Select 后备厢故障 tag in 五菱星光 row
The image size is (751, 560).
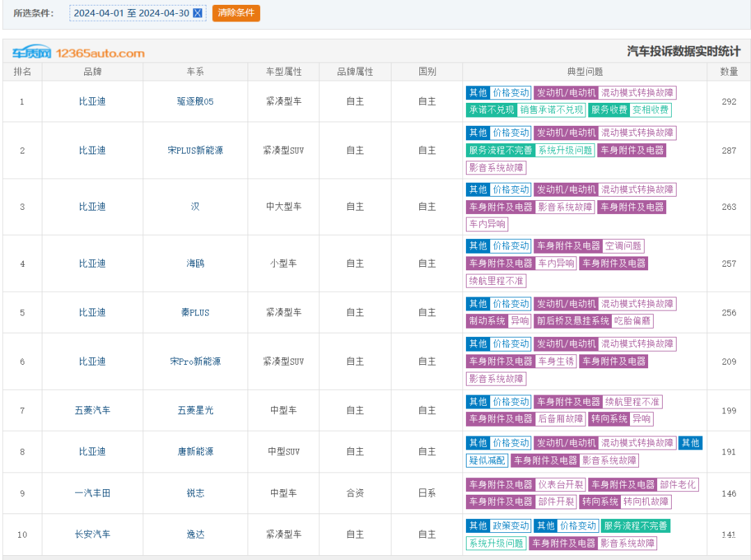coord(560,419)
